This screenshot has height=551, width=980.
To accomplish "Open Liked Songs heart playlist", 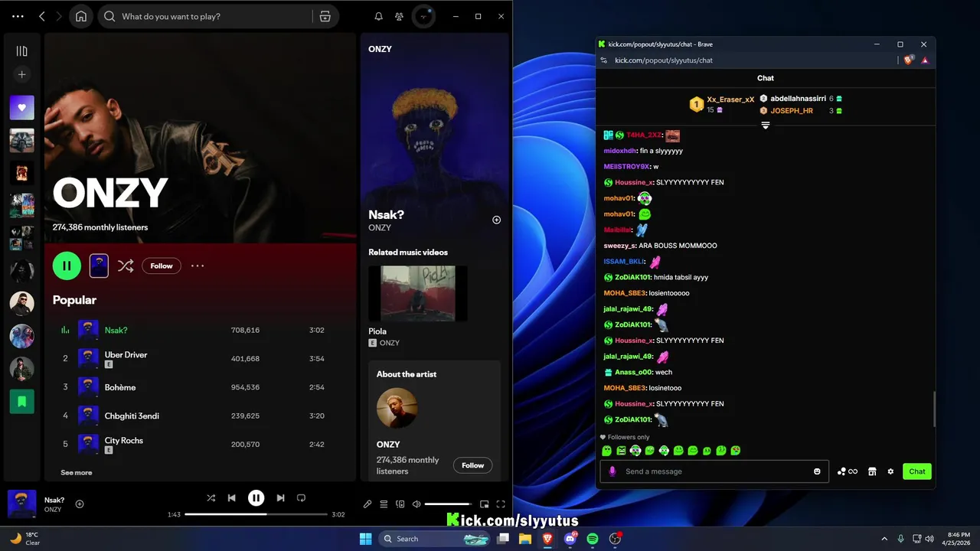I will (21, 108).
